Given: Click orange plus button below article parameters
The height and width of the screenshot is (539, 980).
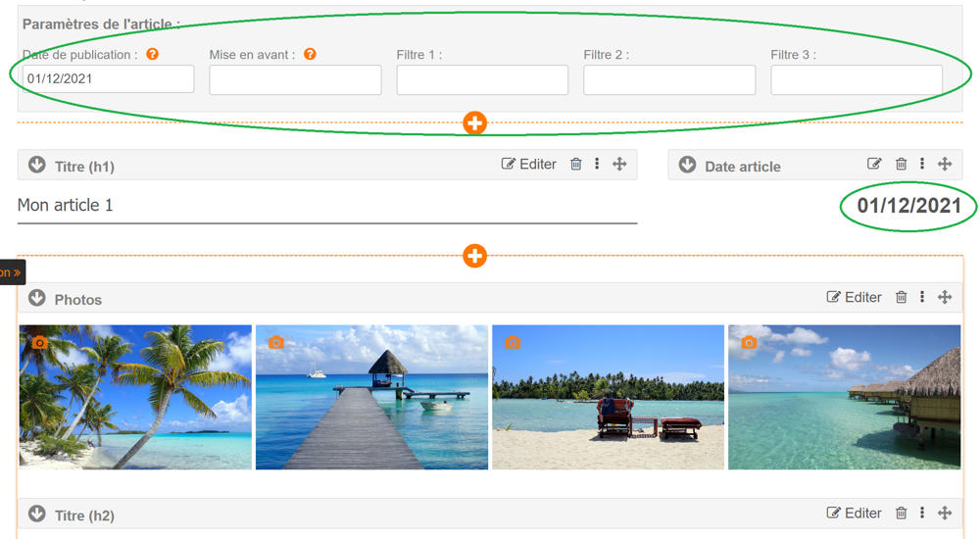Looking at the screenshot, I should pyautogui.click(x=474, y=123).
